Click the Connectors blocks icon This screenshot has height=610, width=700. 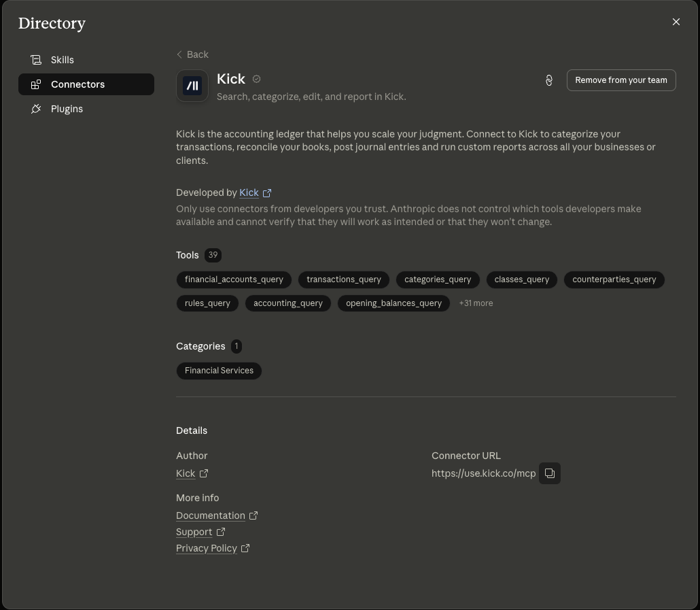point(36,84)
